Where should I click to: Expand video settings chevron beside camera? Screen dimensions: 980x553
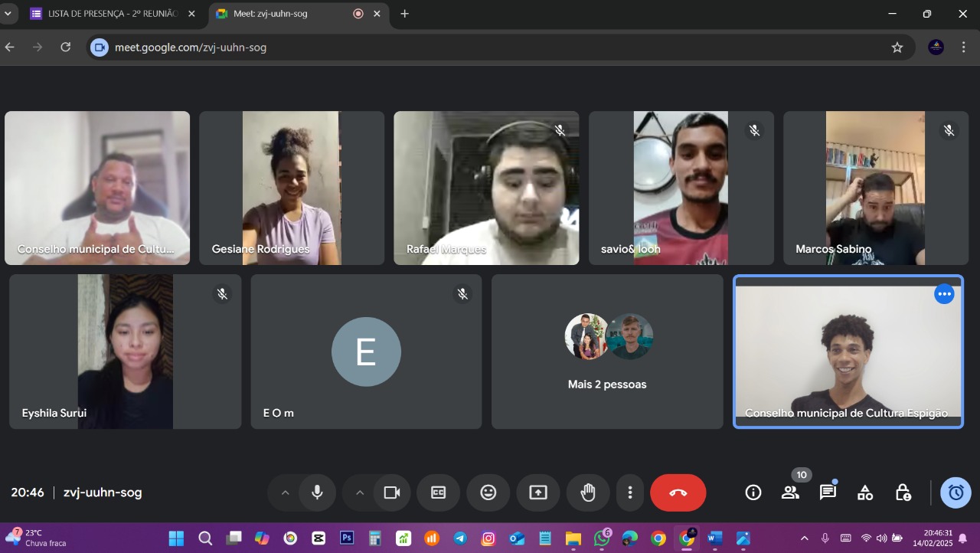[x=360, y=492]
